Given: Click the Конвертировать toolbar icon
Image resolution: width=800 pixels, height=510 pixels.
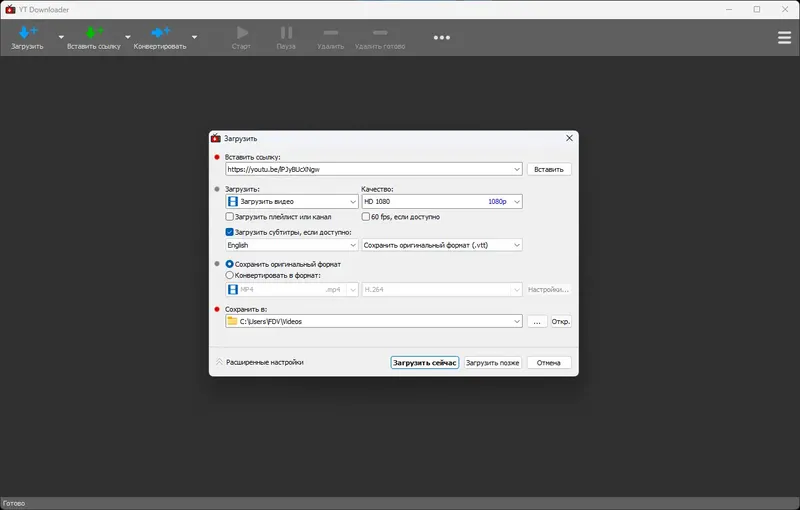Looking at the screenshot, I should 160,33.
